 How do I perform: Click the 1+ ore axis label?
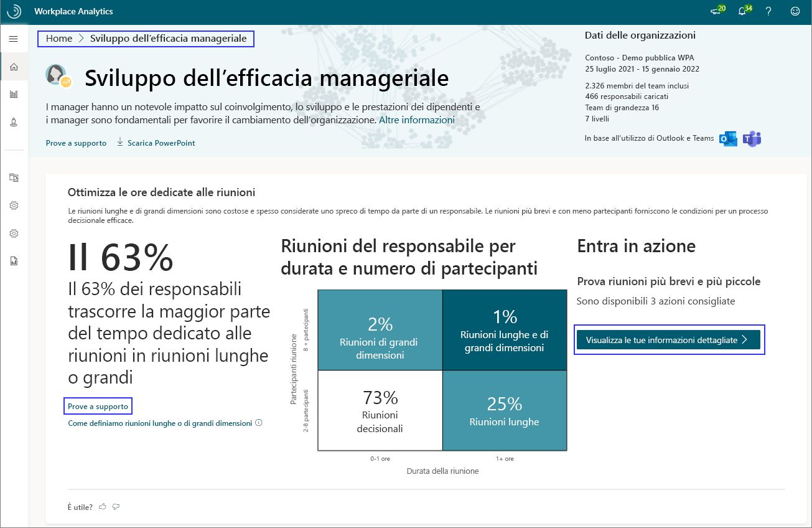tap(505, 458)
